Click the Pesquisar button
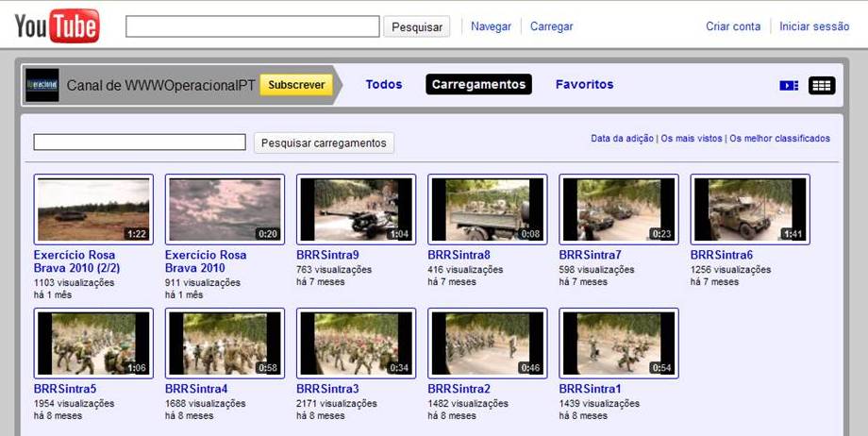 tap(417, 26)
